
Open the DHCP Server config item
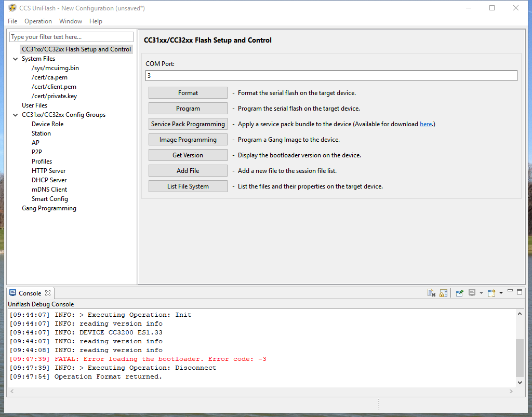tap(49, 180)
